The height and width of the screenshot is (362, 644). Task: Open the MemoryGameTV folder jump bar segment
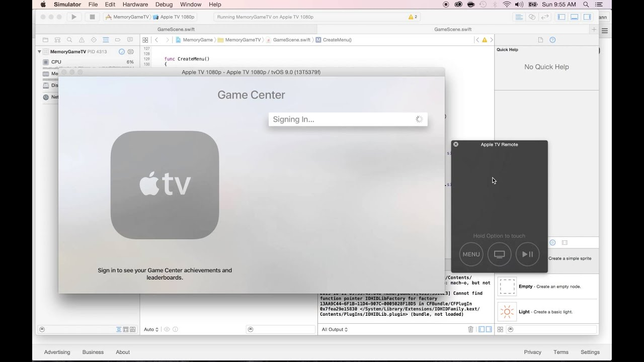tap(239, 40)
